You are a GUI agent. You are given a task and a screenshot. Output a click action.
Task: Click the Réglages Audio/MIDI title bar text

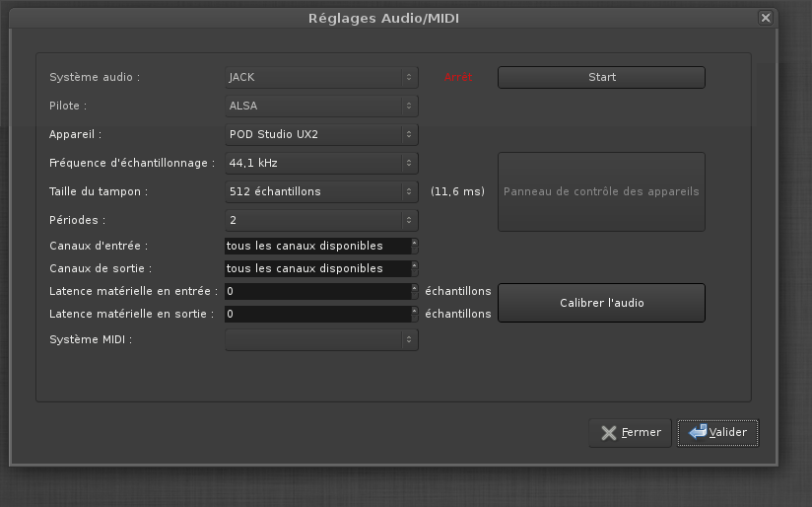383,18
